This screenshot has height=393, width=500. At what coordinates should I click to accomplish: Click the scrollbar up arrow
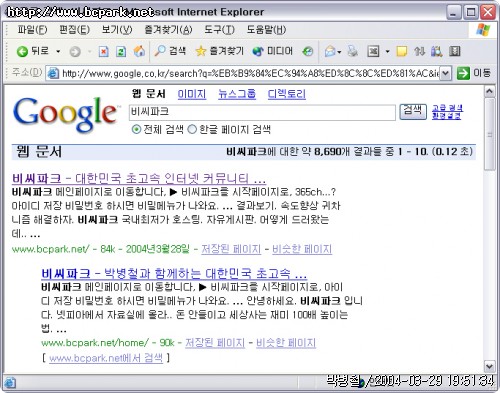pyautogui.click(x=489, y=91)
